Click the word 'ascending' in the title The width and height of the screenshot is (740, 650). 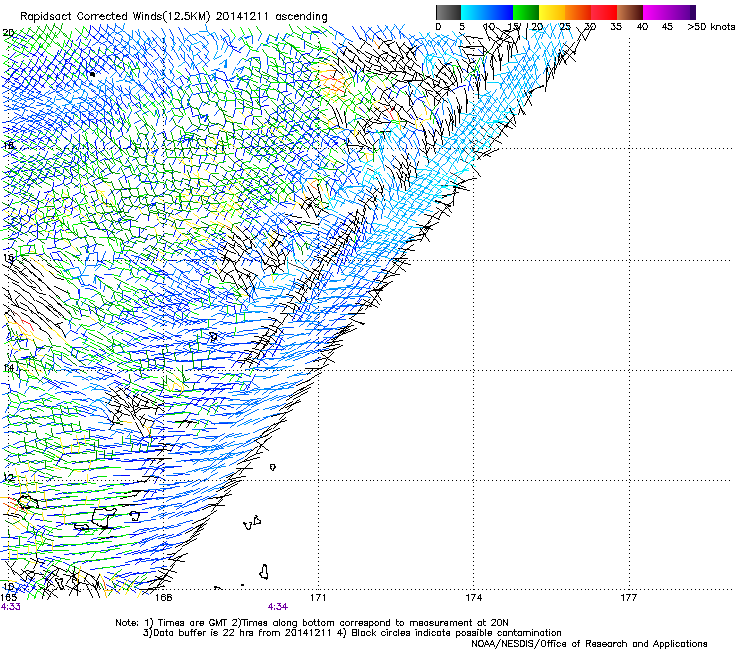pos(301,17)
